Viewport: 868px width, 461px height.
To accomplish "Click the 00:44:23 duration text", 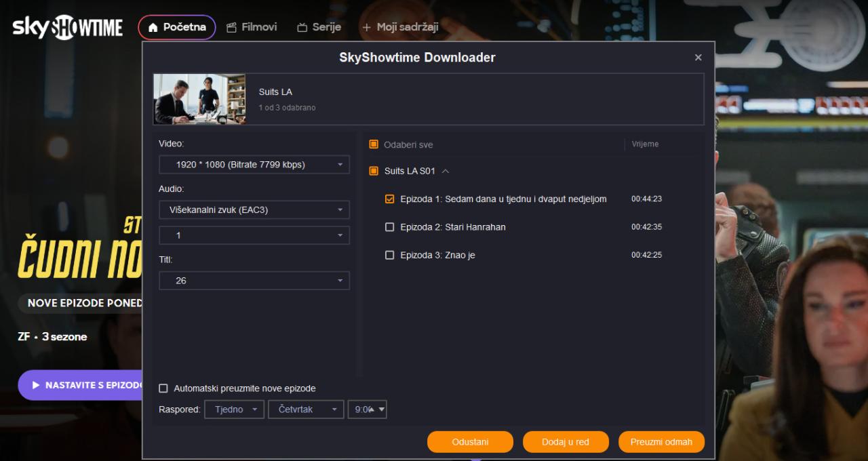I will click(646, 199).
